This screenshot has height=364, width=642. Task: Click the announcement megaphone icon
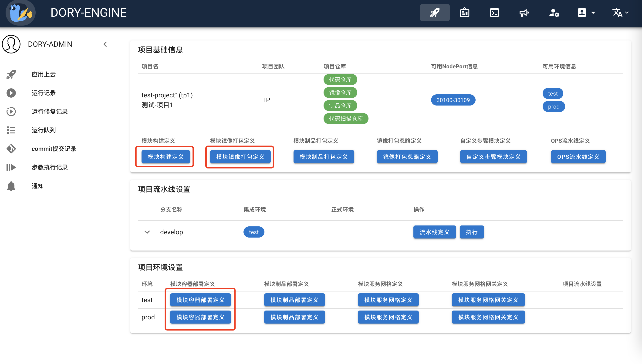(524, 12)
